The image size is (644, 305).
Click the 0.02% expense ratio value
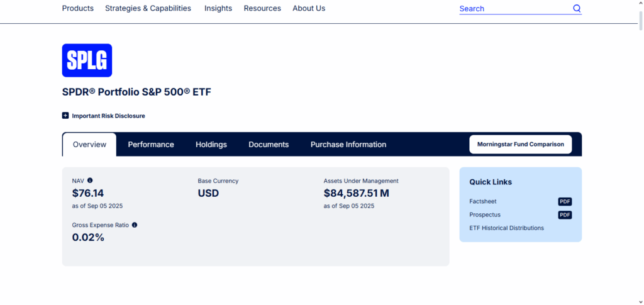click(x=88, y=237)
